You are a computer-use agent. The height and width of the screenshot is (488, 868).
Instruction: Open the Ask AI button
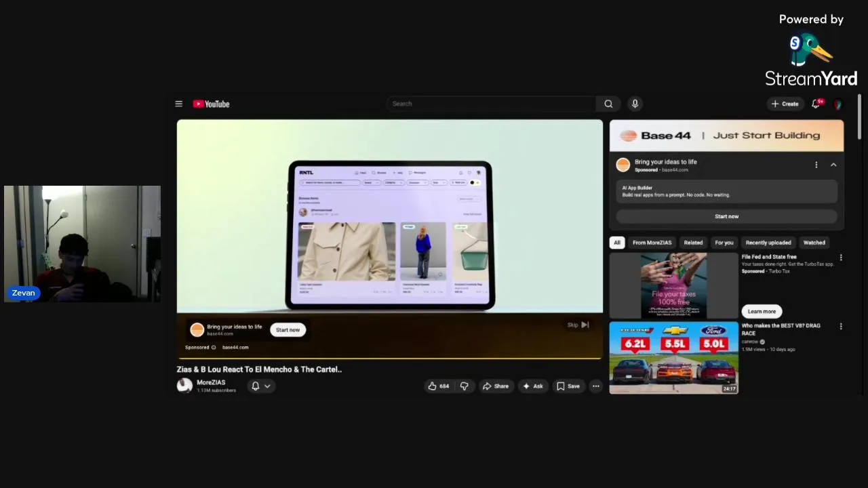click(532, 386)
